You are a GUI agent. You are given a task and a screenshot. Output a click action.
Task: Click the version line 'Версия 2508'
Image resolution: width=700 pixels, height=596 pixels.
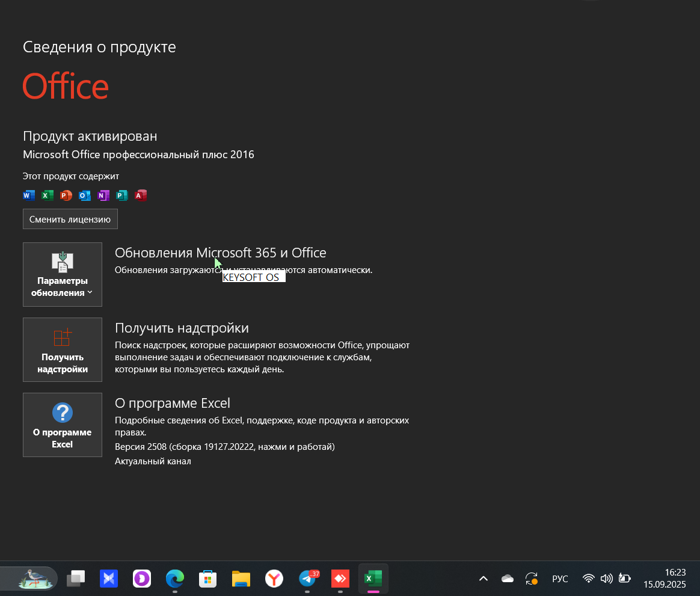[224, 447]
